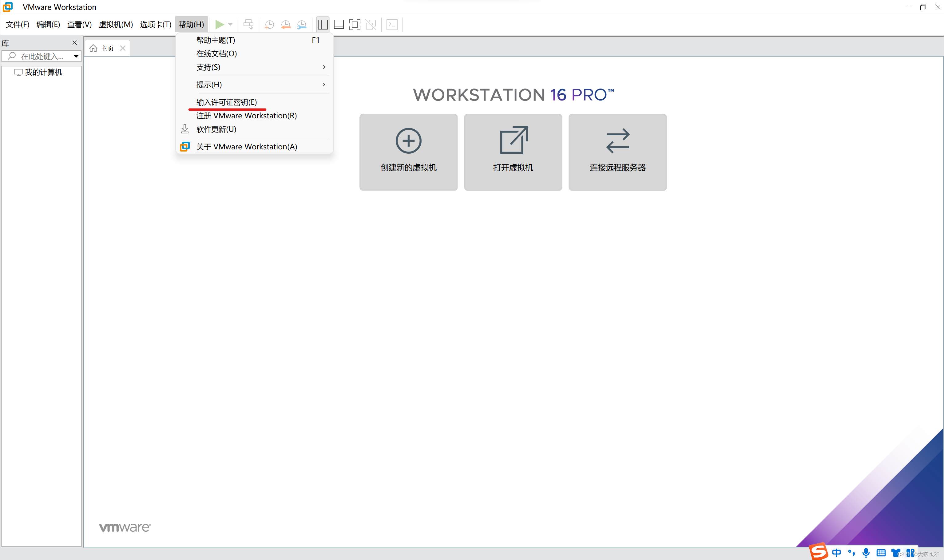Select 帮助主题(T) from the help menu
The height and width of the screenshot is (560, 944).
click(x=255, y=40)
